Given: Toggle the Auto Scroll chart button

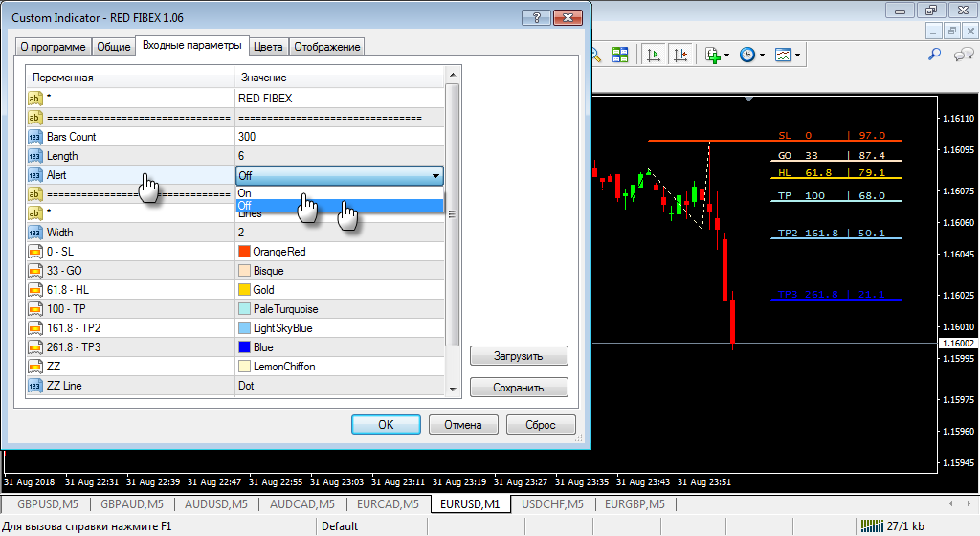Looking at the screenshot, I should [653, 55].
